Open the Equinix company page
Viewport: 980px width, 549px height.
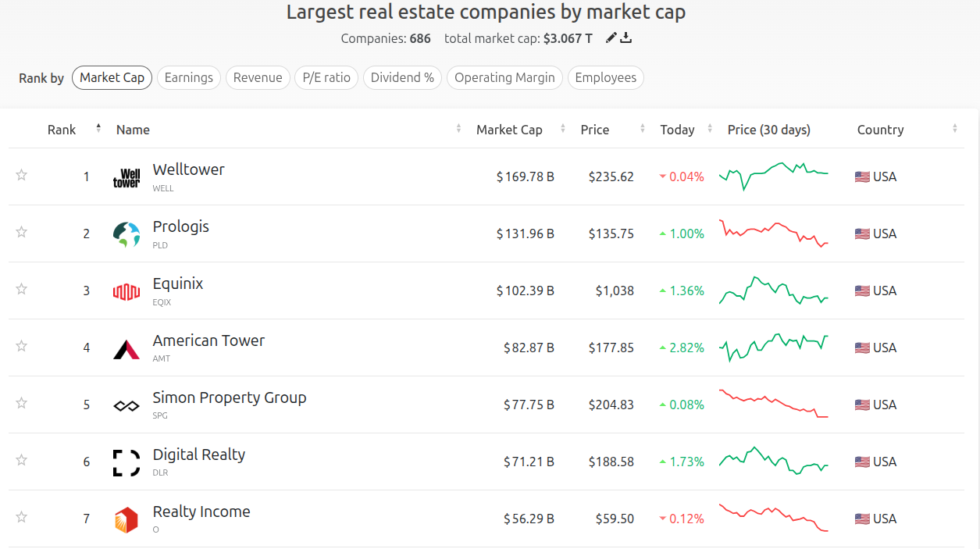click(x=178, y=283)
